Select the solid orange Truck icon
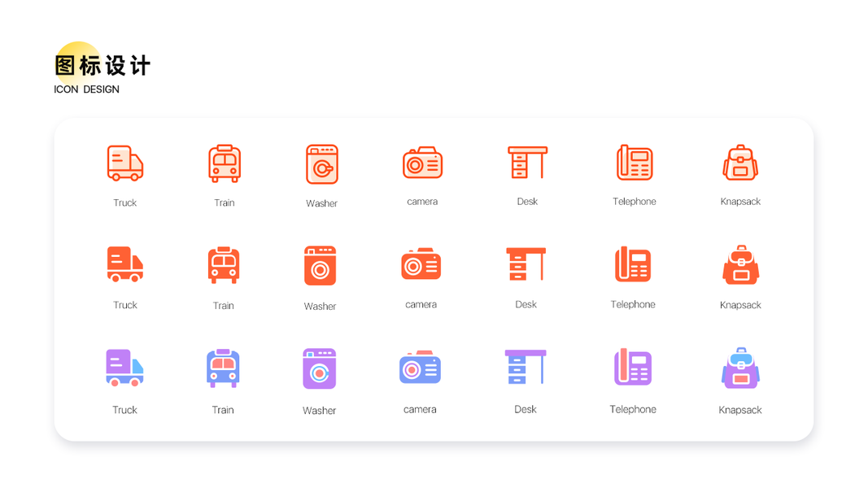868x488 pixels. [x=125, y=264]
